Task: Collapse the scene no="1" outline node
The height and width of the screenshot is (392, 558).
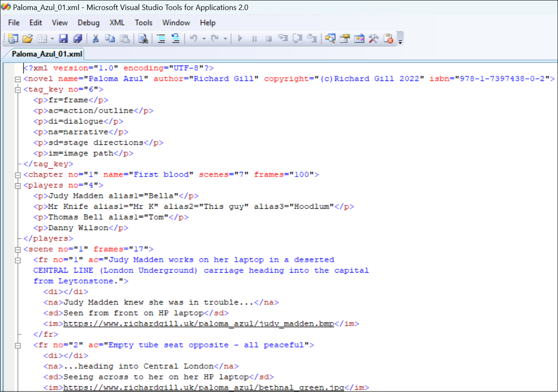Action: [x=18, y=249]
